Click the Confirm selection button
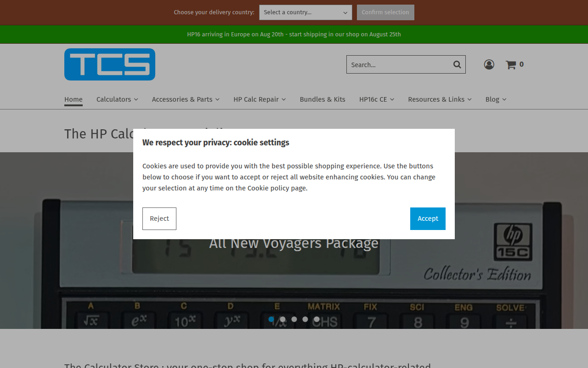 [385, 12]
